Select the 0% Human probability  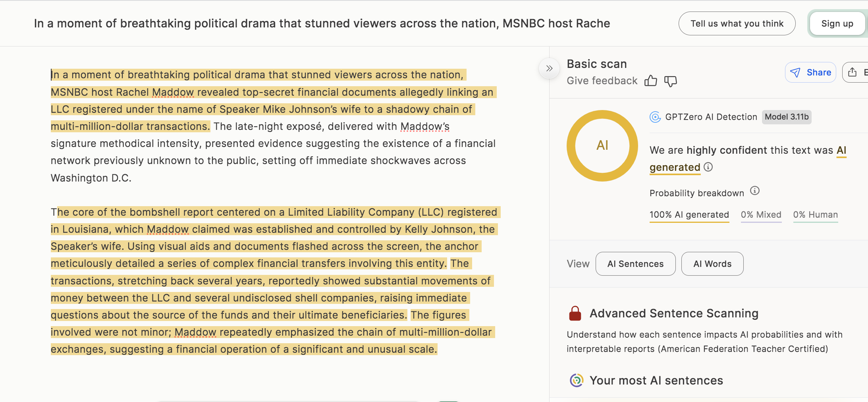click(815, 215)
